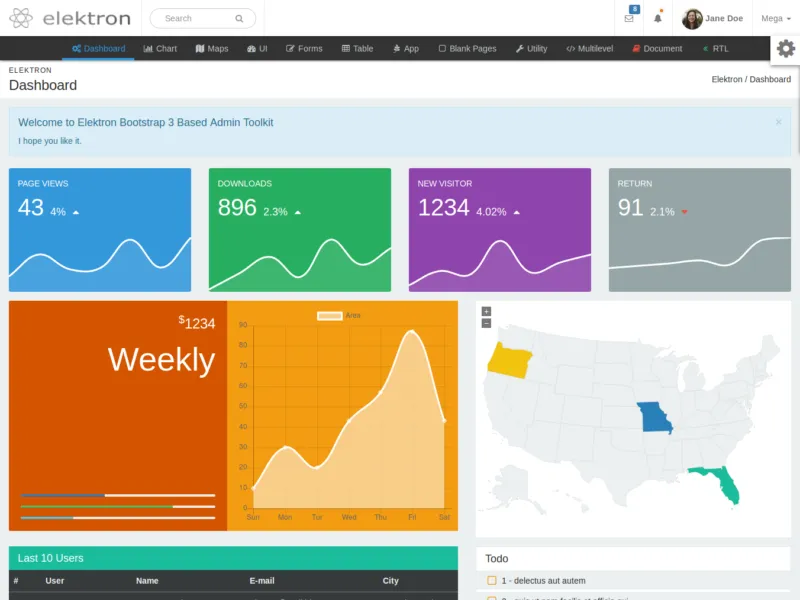Open the settings gear panel
The image size is (800, 600).
coord(786,49)
